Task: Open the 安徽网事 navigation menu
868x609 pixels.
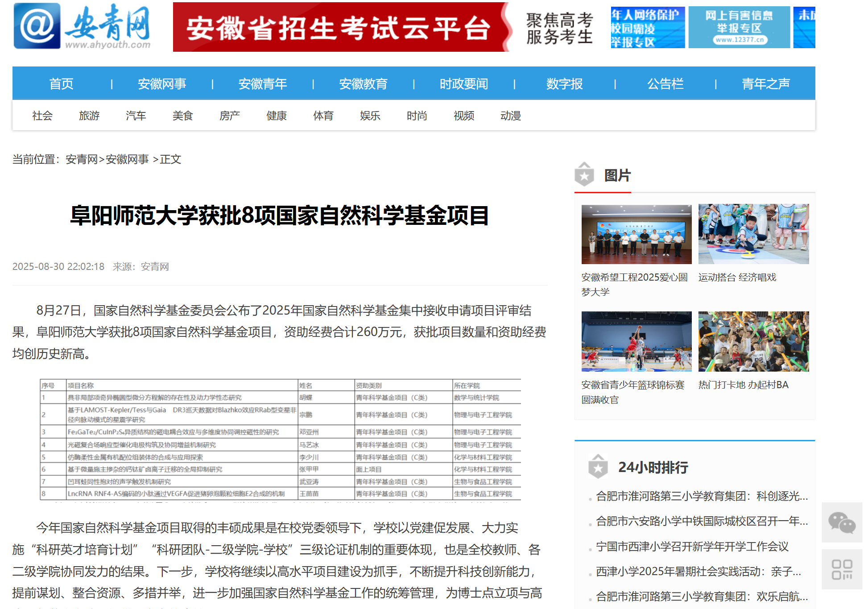Action: point(162,84)
